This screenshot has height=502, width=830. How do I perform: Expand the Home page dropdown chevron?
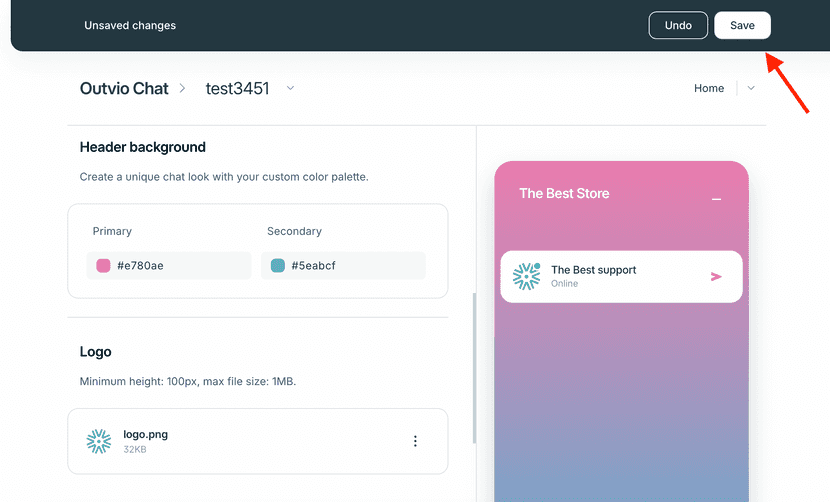pyautogui.click(x=751, y=88)
